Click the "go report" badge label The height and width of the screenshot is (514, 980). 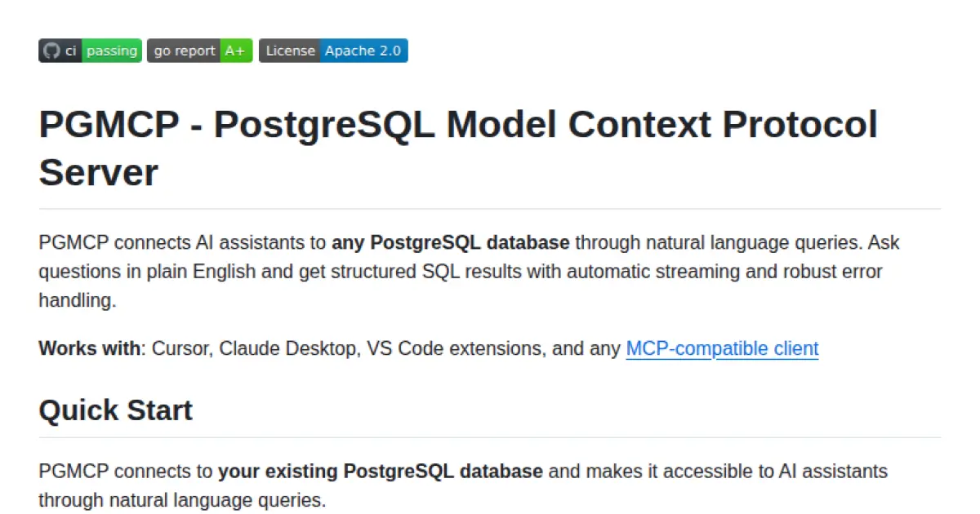pos(184,51)
